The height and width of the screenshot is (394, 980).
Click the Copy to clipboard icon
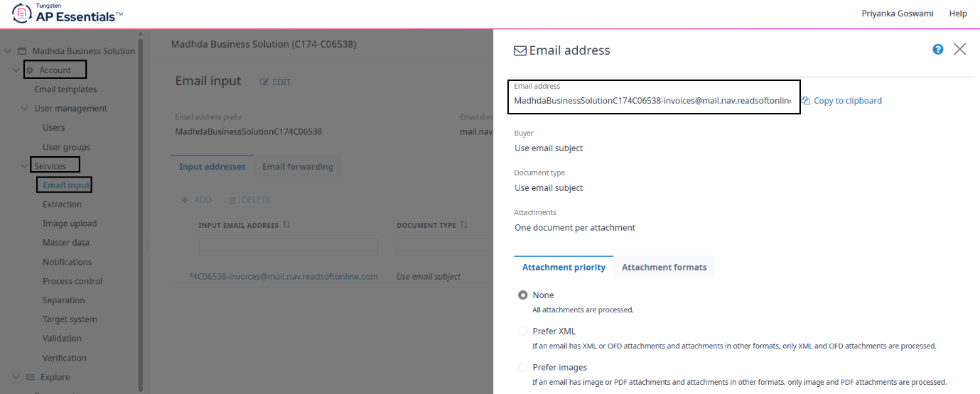click(806, 101)
